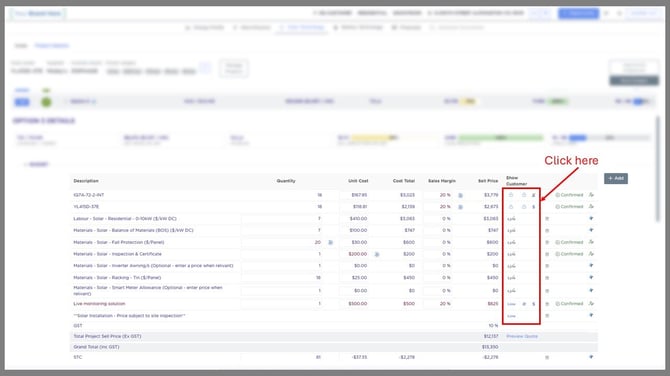Click the hash icon in Live monitoring solution row
The image size is (670, 376).
click(x=524, y=304)
